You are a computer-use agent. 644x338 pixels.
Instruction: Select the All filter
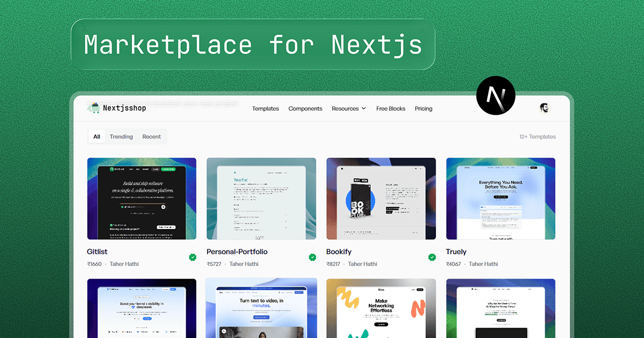point(97,136)
